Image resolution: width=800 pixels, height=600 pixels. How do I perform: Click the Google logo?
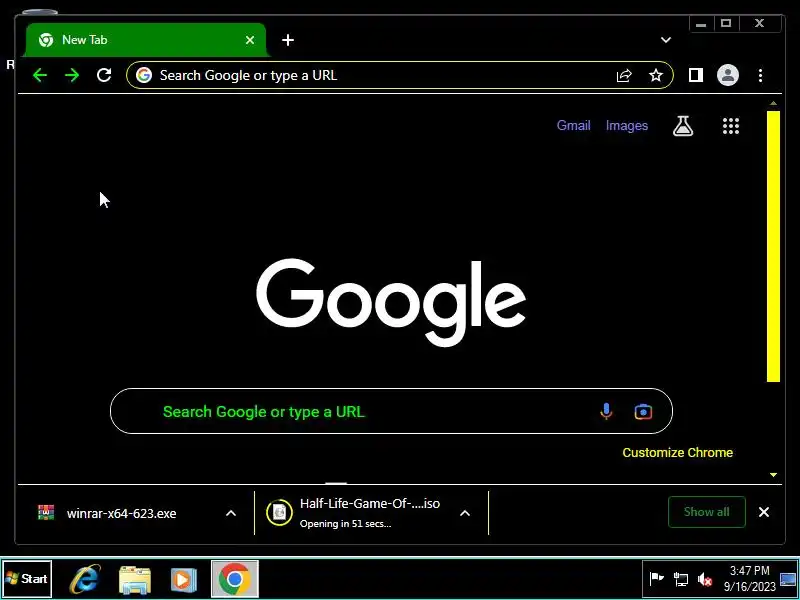(x=391, y=302)
